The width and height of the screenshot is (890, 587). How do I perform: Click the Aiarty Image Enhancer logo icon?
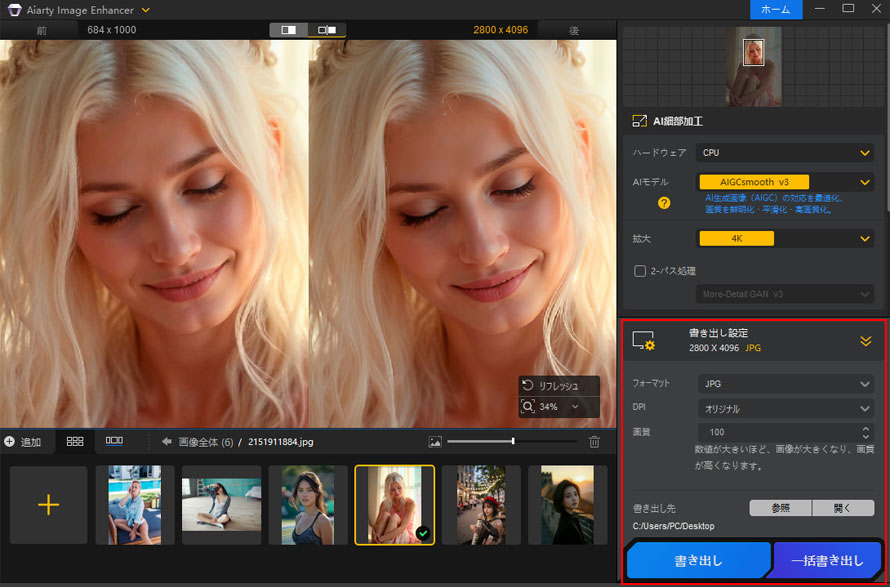(14, 10)
